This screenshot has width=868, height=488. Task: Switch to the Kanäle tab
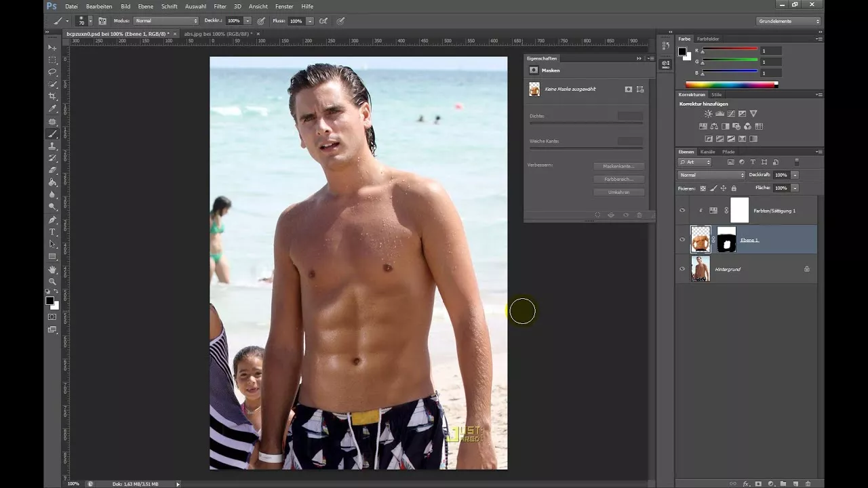tap(707, 152)
